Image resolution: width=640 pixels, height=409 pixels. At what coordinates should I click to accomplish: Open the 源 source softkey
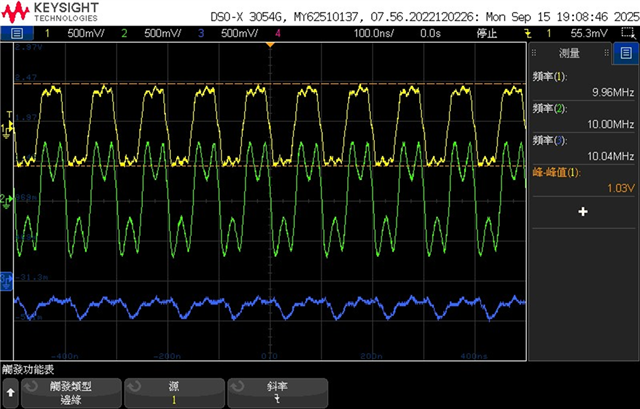tap(174, 393)
